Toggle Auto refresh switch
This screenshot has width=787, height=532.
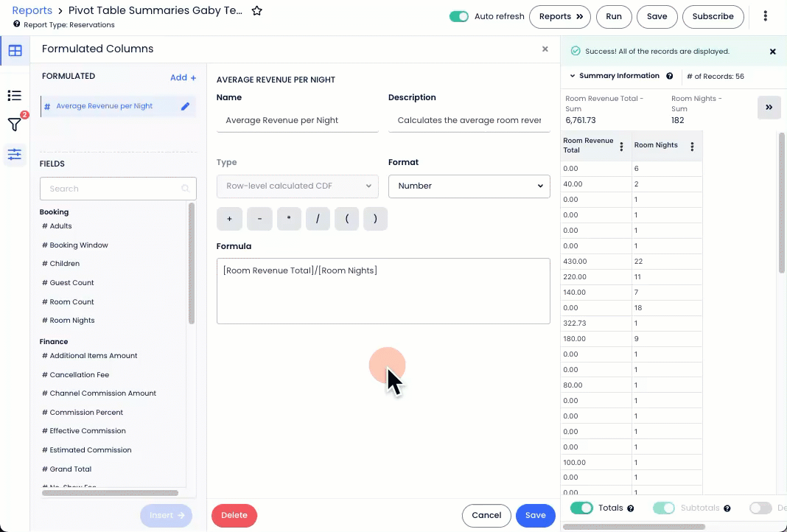[x=459, y=16]
